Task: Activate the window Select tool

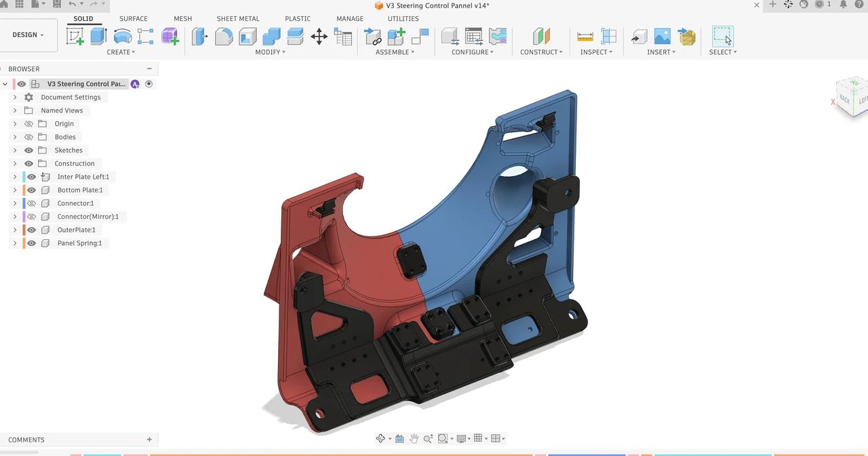Action: 722,37
